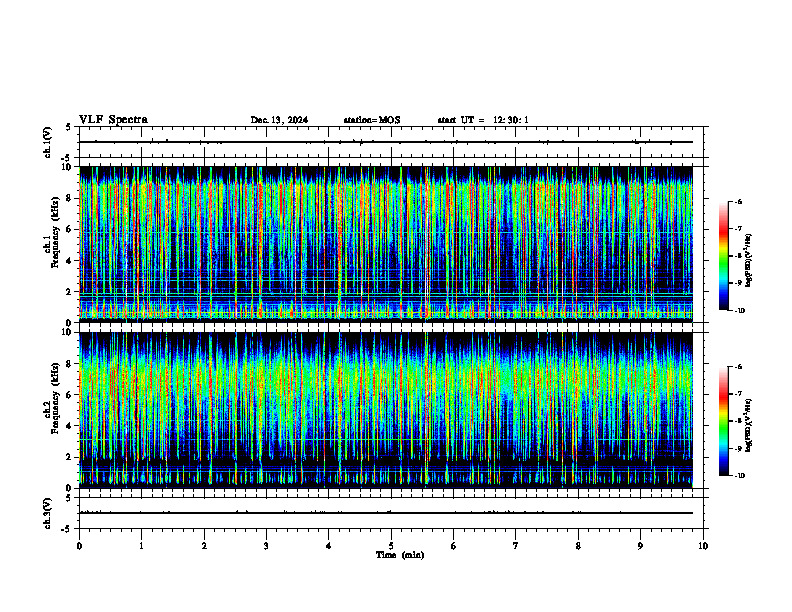Click the "-10" label on ch.1 colorbar
Image resolution: width=792 pixels, height=612 pixels.
739,311
